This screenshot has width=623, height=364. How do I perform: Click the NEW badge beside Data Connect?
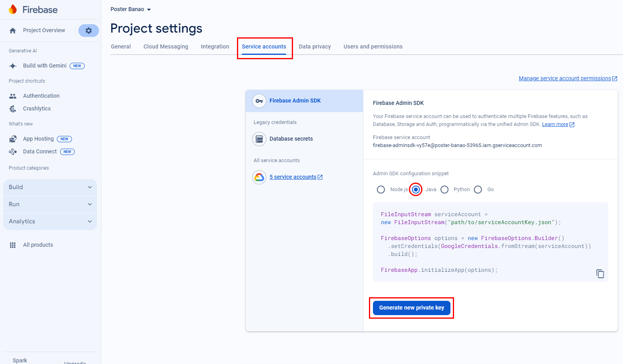point(67,152)
